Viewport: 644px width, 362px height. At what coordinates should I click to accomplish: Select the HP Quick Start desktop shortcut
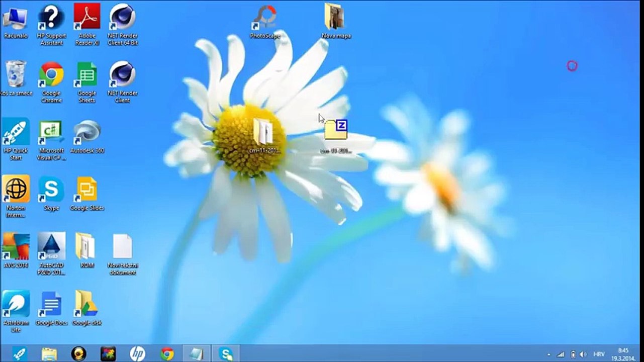point(16,139)
